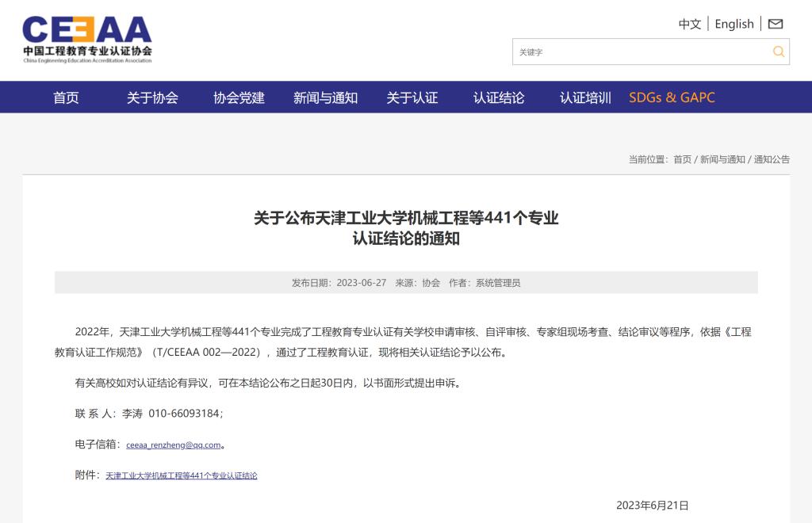812x523 pixels.
Task: Click the signed date 2023年6月21日
Action: [x=652, y=506]
